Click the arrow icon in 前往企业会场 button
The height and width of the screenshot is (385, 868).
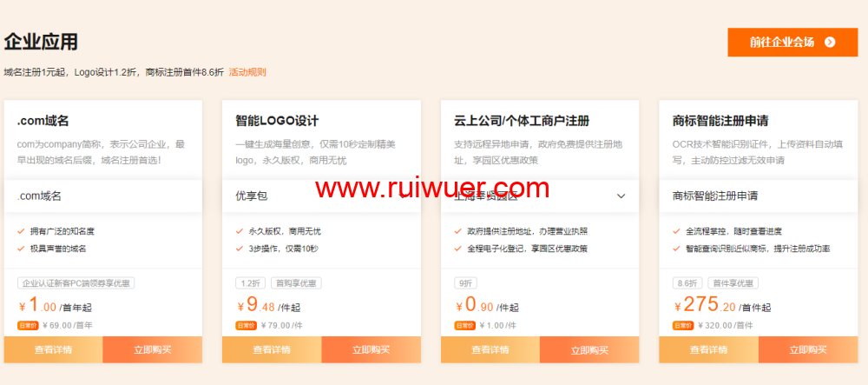pyautogui.click(x=830, y=42)
